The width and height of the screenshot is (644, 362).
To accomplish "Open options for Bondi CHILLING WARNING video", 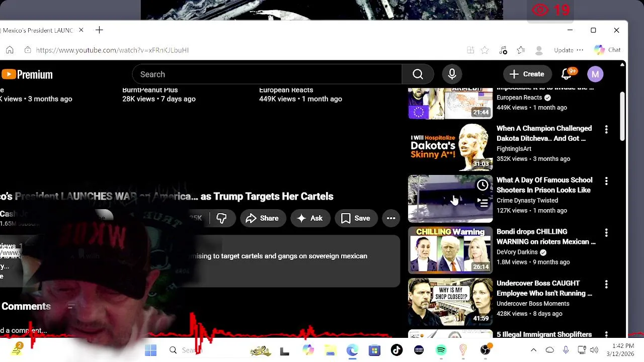I will pyautogui.click(x=606, y=232).
